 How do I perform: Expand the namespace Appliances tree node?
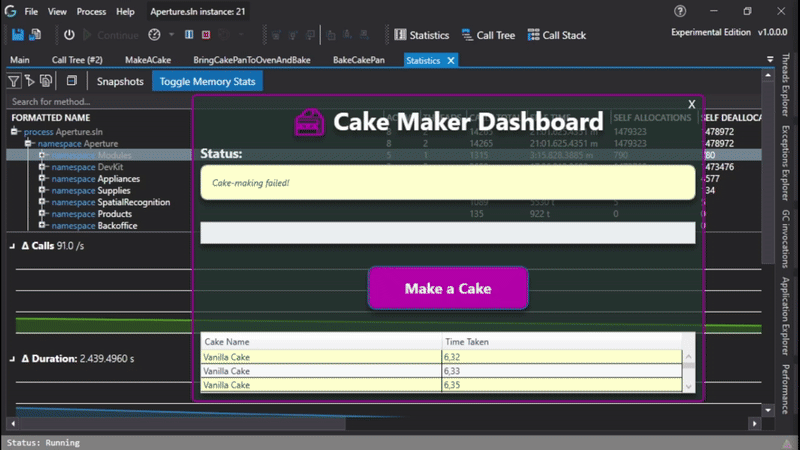[x=43, y=179]
